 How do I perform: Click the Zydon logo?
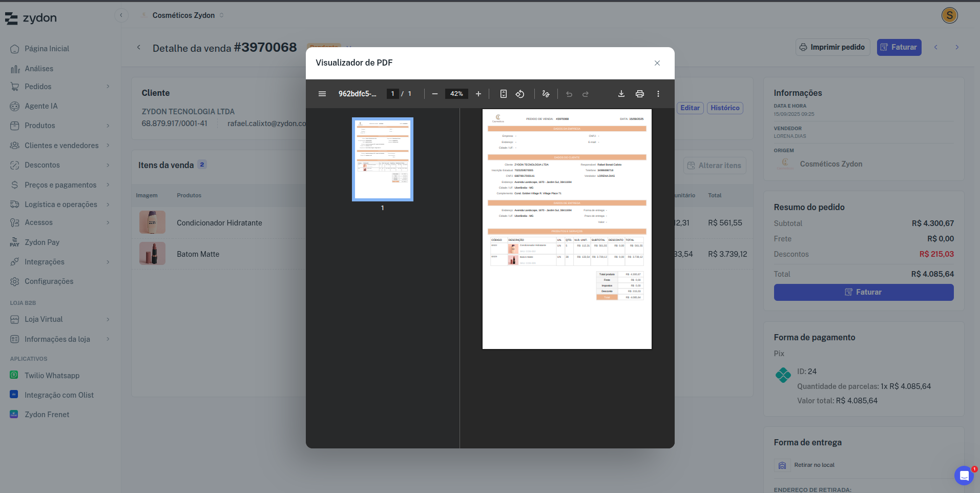[31, 18]
